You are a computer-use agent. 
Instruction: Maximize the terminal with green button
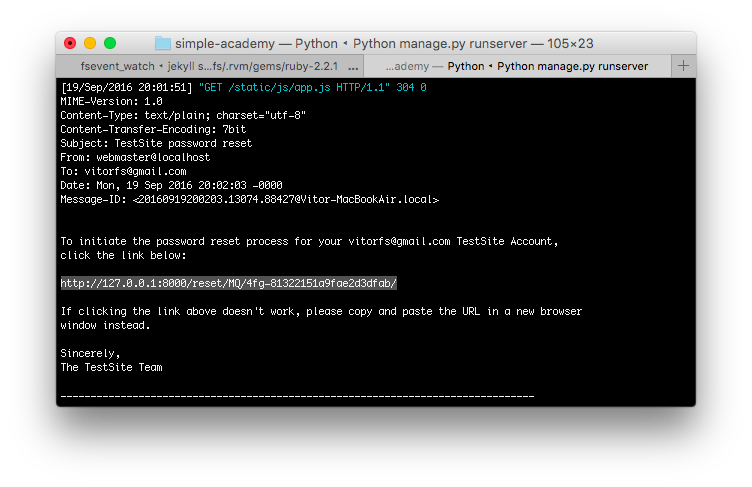110,43
